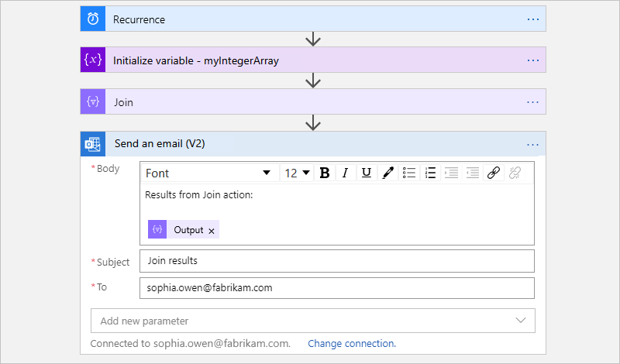This screenshot has height=364, width=620.
Task: Open the font color highlighter tool
Action: coord(388,173)
